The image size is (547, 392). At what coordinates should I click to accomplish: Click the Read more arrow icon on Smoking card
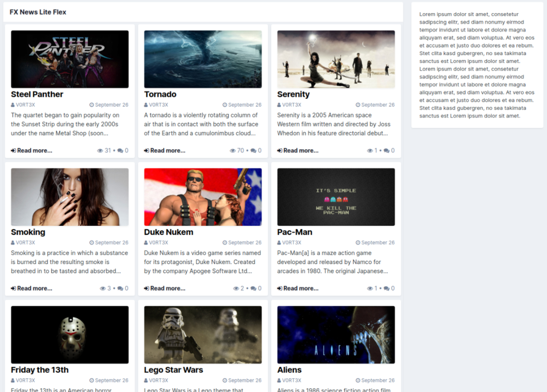click(x=13, y=289)
